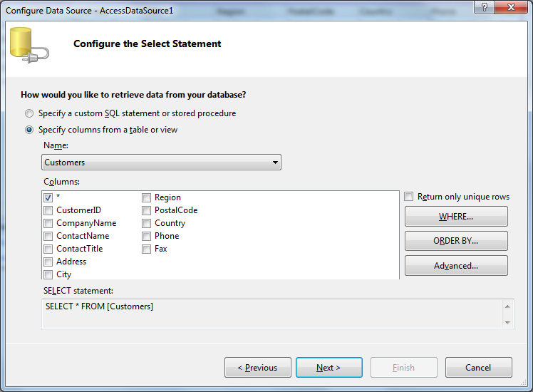Select custom SQL statement radio option

pyautogui.click(x=29, y=113)
